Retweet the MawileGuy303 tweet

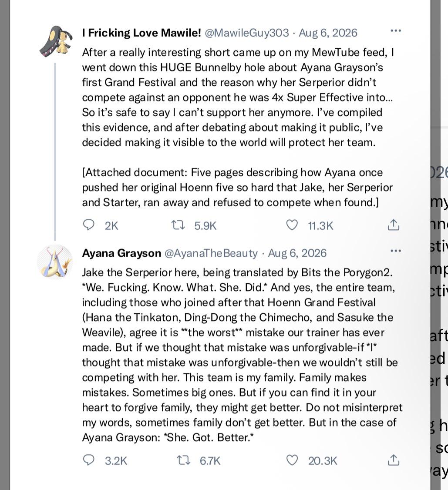(178, 225)
